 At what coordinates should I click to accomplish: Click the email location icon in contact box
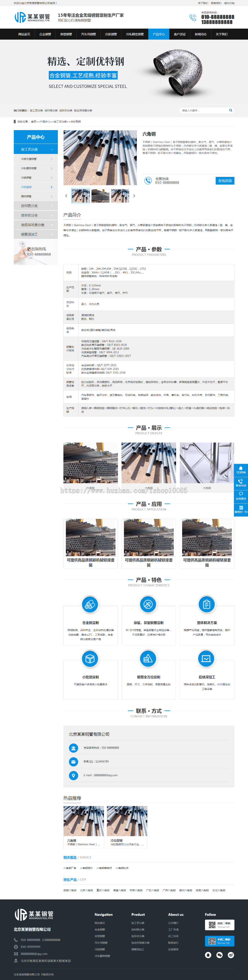[73, 775]
